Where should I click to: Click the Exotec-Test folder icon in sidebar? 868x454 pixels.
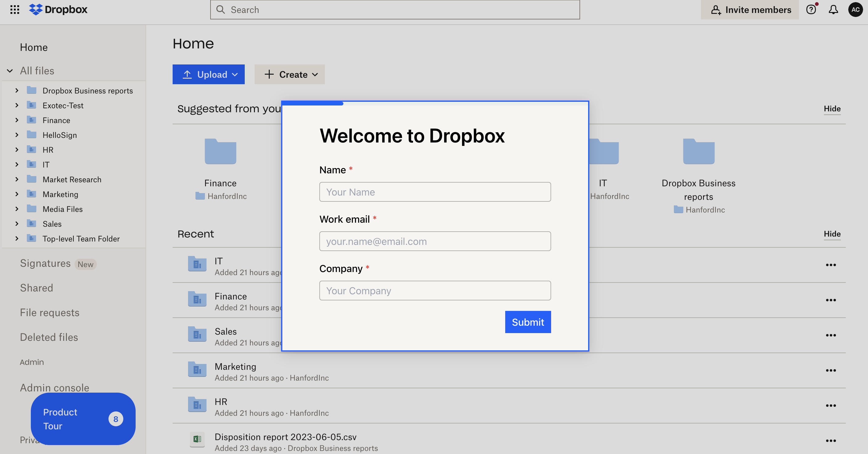31,105
